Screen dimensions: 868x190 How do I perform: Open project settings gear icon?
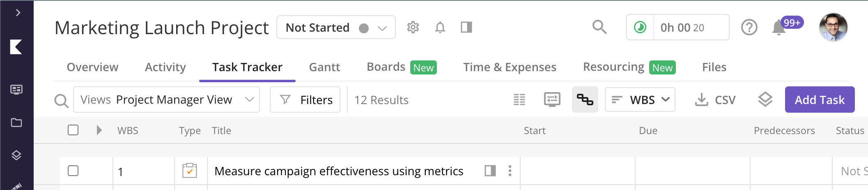point(413,28)
